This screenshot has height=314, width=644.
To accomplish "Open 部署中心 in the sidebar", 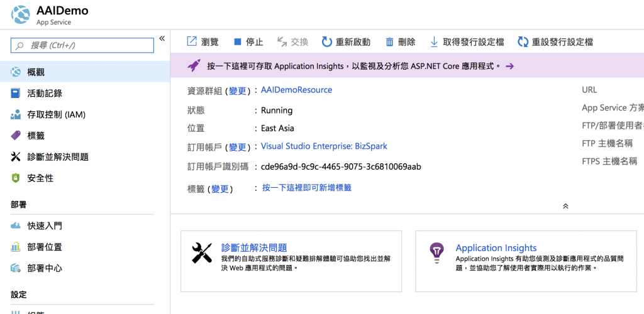I will 85,269.
